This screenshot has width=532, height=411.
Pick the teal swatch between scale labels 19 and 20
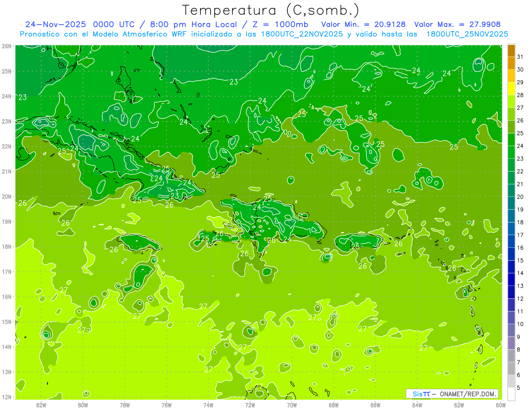pyautogui.click(x=511, y=204)
